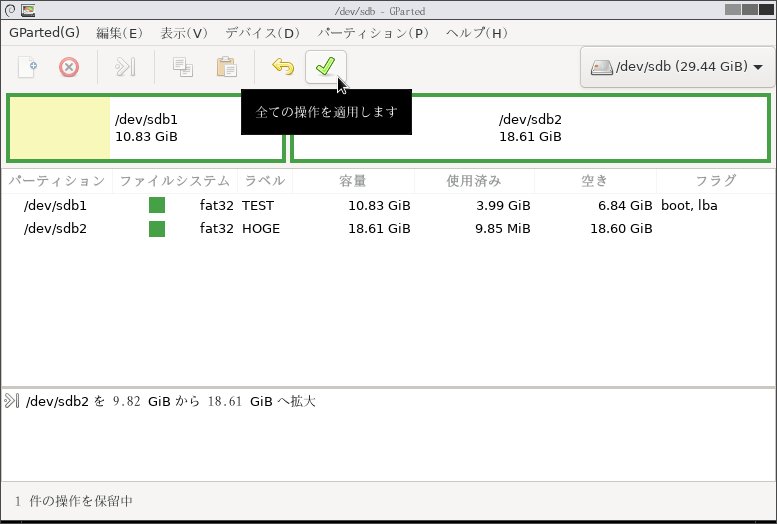Open the GParted(G) menu
The height and width of the screenshot is (524, 777).
click(44, 33)
